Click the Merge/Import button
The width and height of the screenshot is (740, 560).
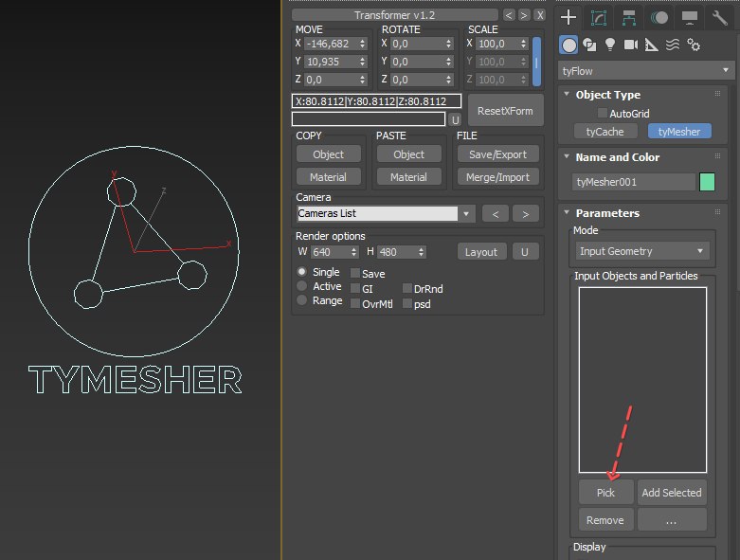pos(497,177)
